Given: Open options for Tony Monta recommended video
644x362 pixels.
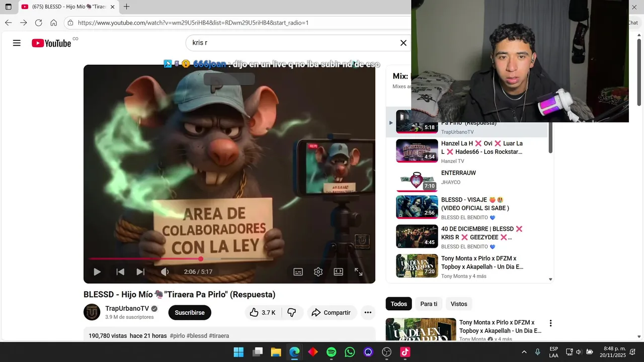Looking at the screenshot, I should pos(550,323).
